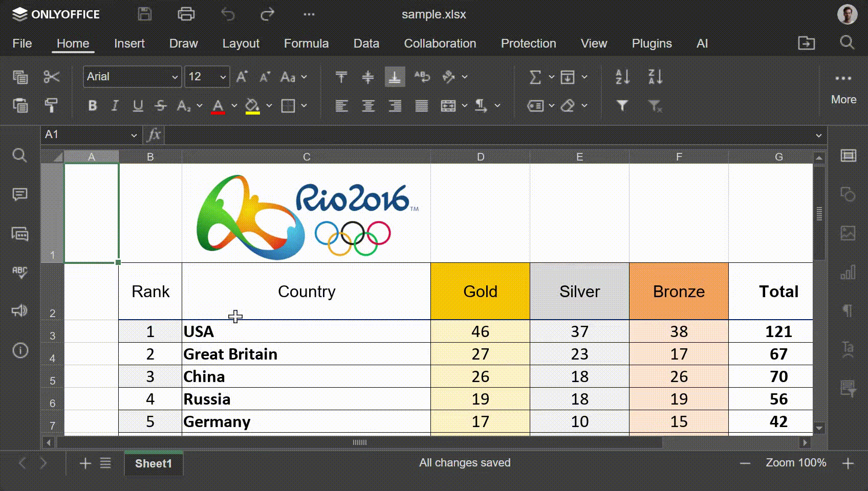Switch to the Formula tab

[306, 43]
